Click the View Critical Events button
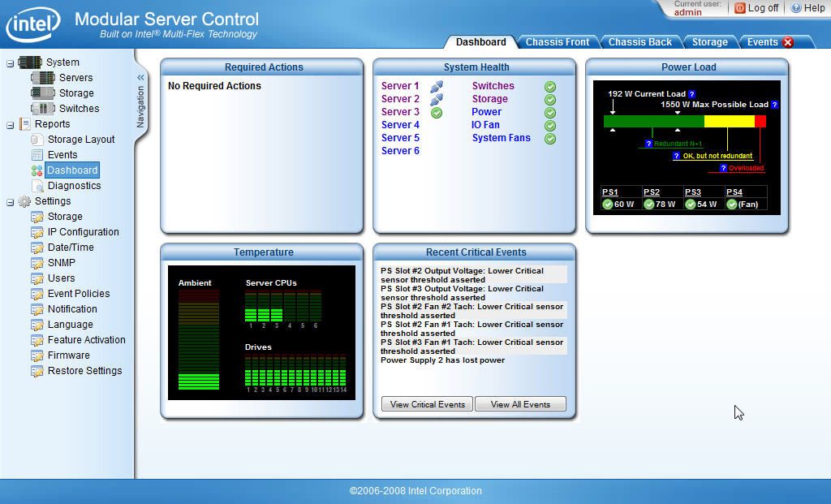Screen dimensions: 831x504 426,403
